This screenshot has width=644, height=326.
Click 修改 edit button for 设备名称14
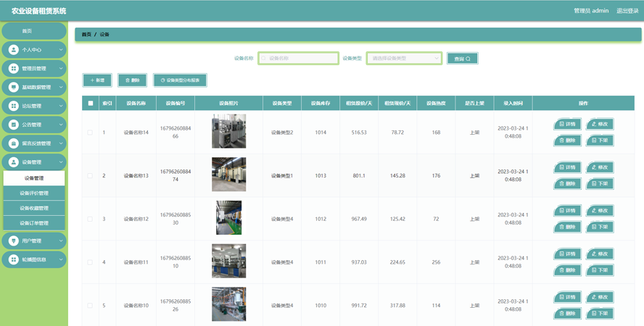(600, 124)
